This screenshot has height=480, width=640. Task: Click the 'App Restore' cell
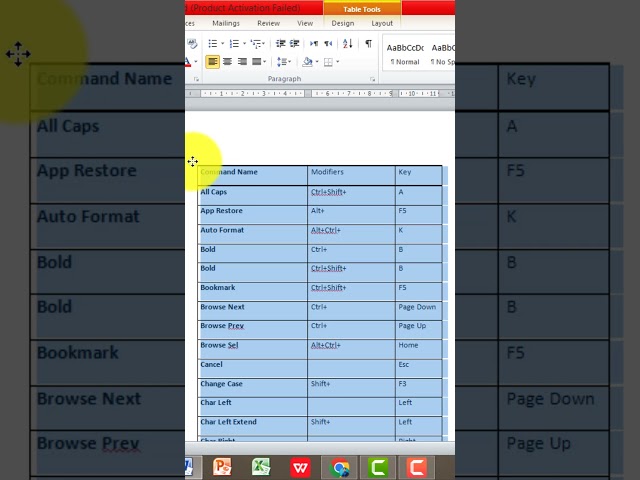[x=253, y=214]
